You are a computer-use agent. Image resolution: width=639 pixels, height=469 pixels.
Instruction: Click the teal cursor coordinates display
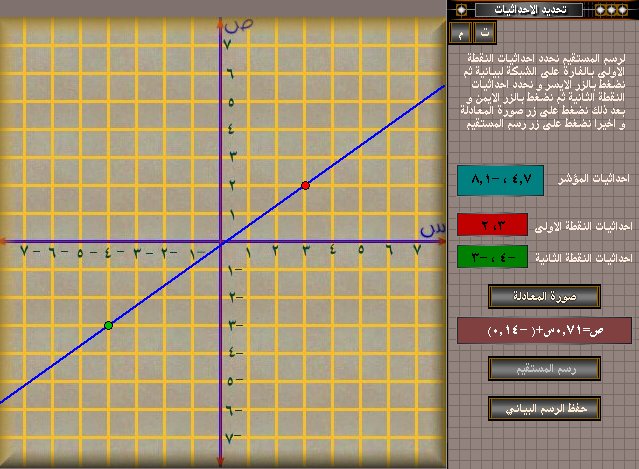(499, 181)
